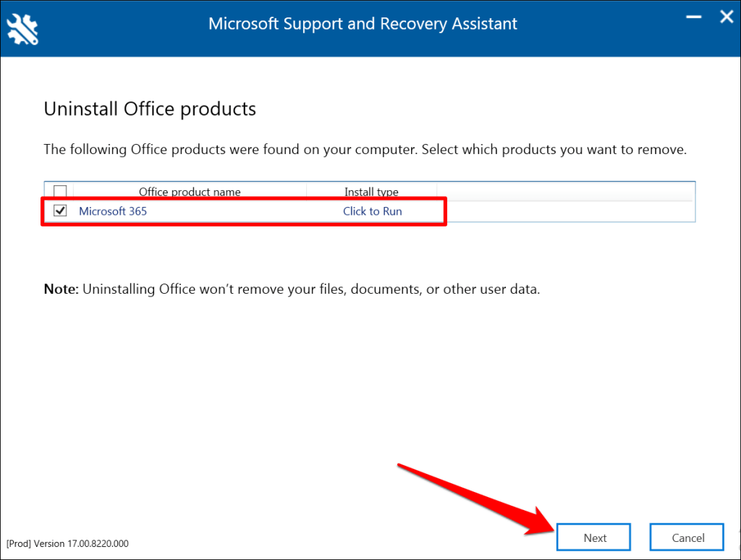Uncheck the Microsoft 365 checkbox

pyautogui.click(x=61, y=211)
